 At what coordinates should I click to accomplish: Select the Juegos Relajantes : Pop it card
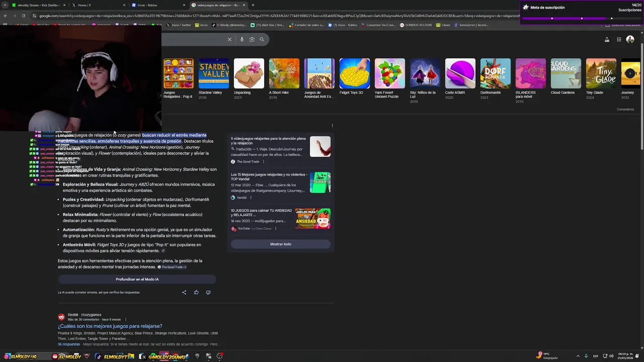[178, 78]
